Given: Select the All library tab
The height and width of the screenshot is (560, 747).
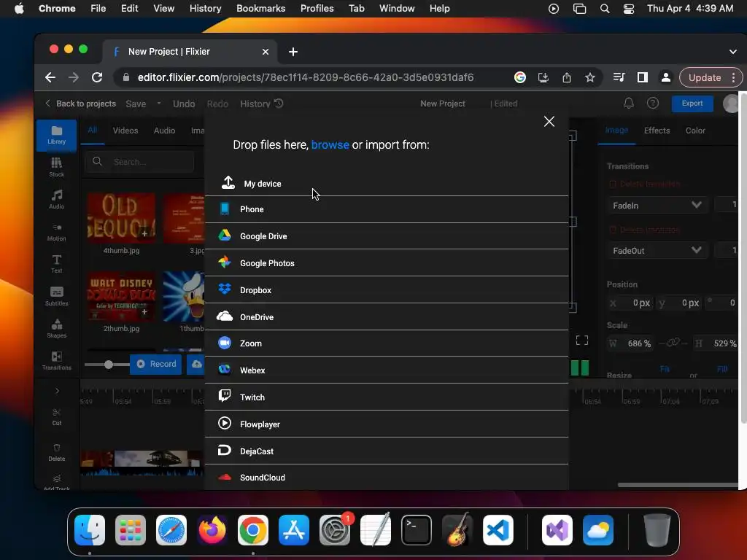Looking at the screenshot, I should coord(93,130).
